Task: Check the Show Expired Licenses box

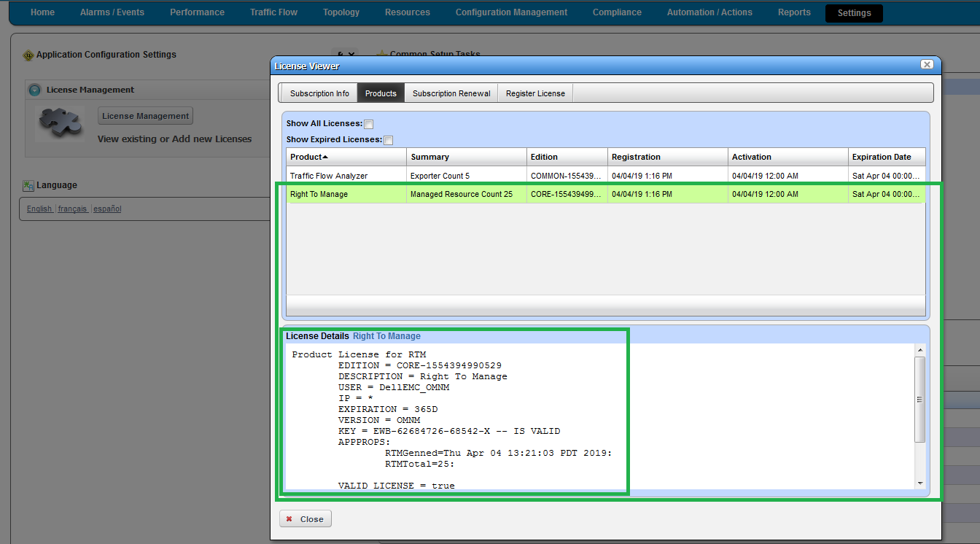Action: pyautogui.click(x=388, y=139)
